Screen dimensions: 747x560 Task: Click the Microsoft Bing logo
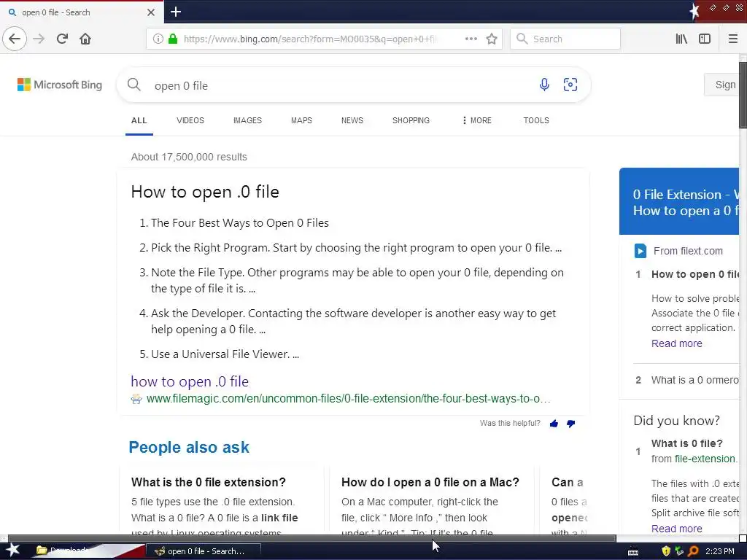point(60,85)
